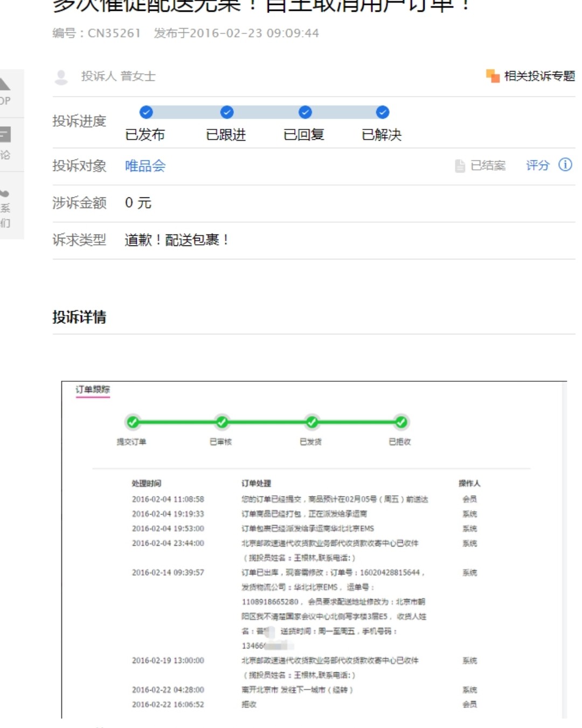This screenshot has height=728, width=582.
Task: Toggle the blue checkmark above 已发布
Action: (x=145, y=113)
